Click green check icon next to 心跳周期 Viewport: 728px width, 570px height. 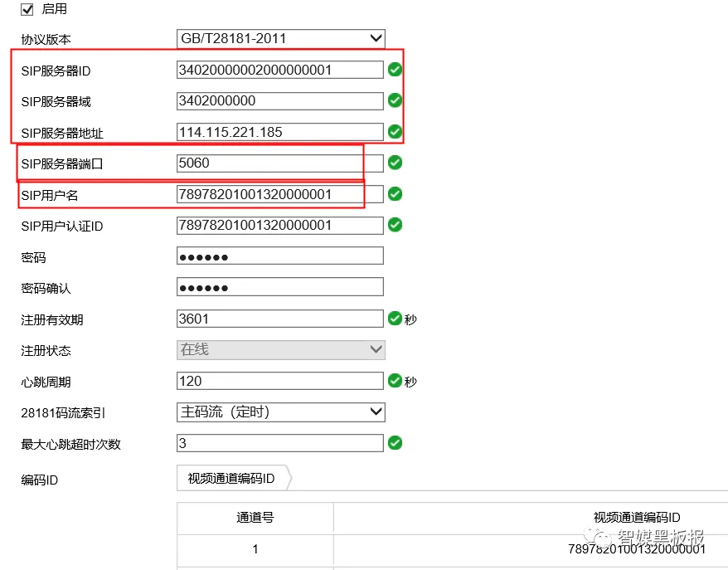[x=396, y=381]
